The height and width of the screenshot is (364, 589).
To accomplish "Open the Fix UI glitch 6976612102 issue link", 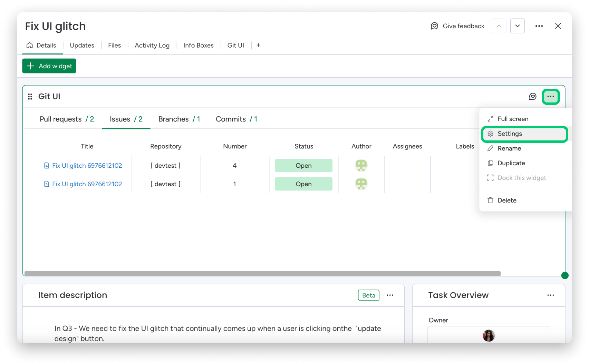I will 87,165.
